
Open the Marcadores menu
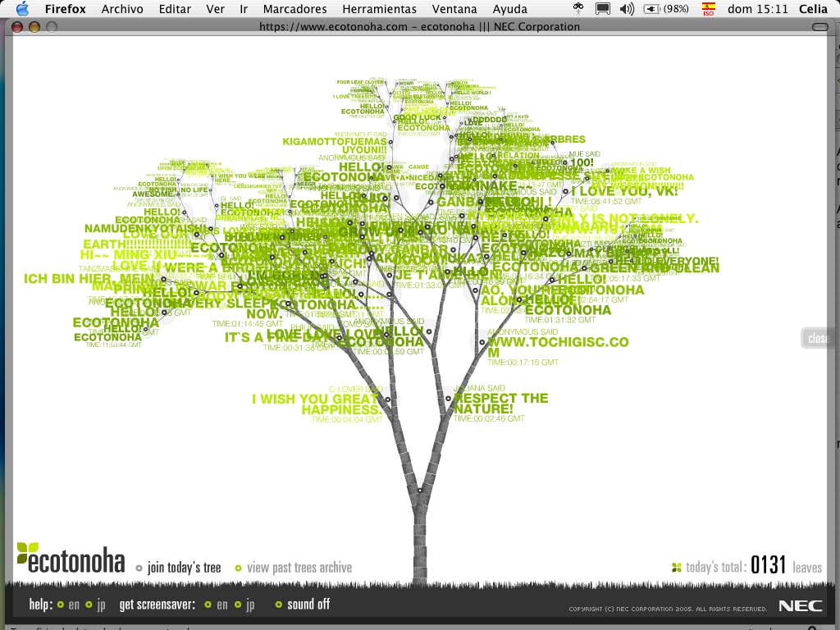coord(294,9)
